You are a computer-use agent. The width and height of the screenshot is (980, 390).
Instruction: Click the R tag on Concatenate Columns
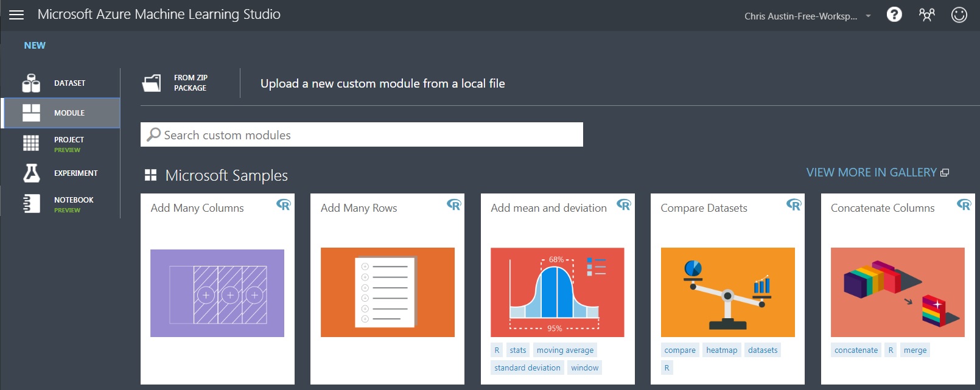891,350
